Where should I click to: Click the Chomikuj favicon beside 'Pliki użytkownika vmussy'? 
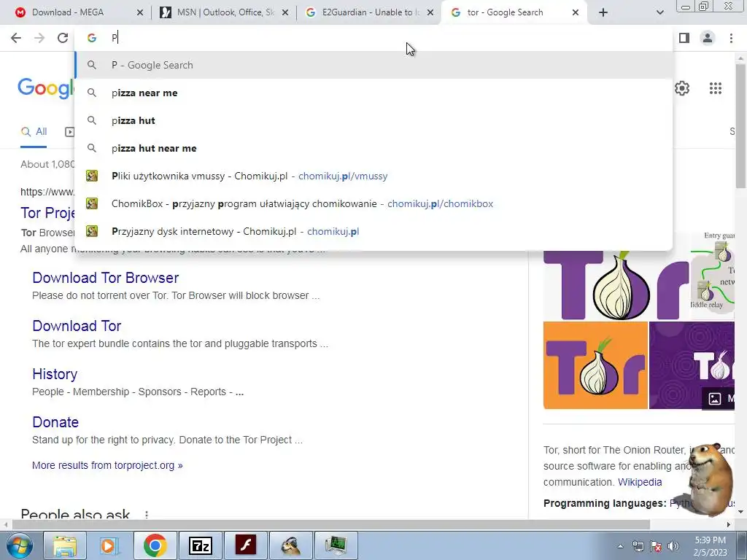92,176
